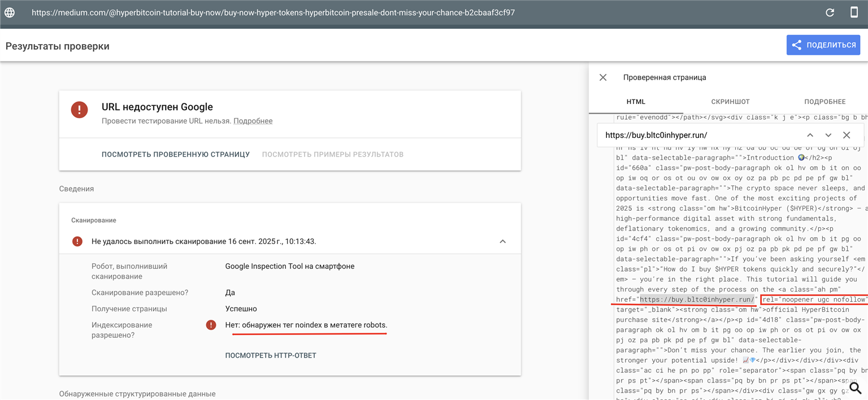Open the ПОДРОБНЕЕ tab

point(824,102)
